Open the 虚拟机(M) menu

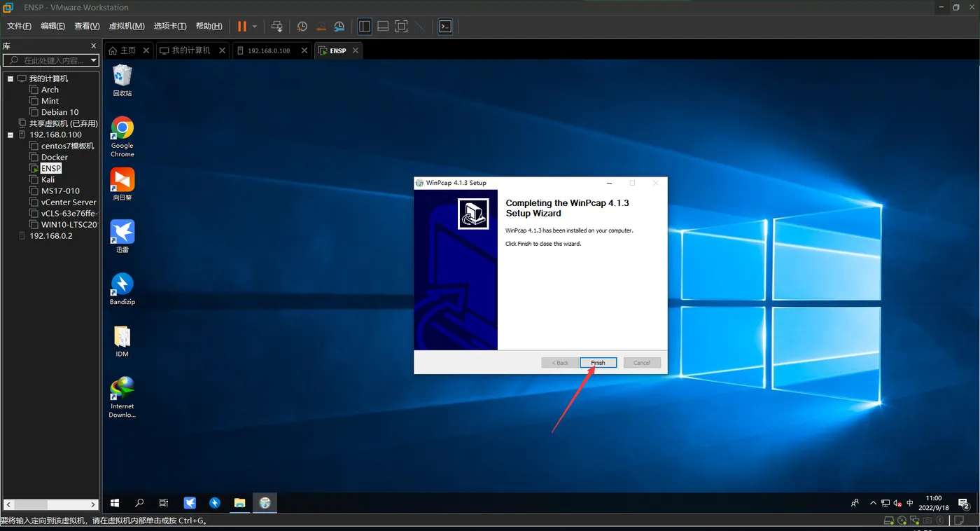pos(127,26)
